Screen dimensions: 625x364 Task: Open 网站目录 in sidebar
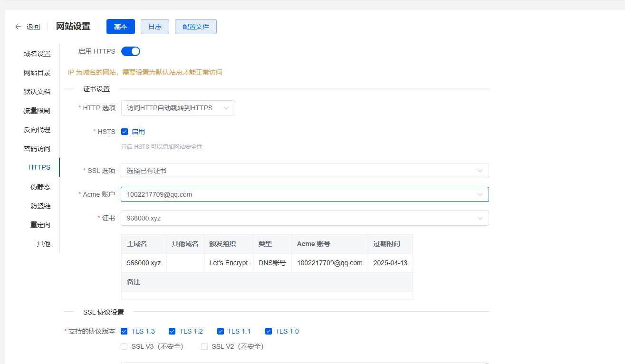pyautogui.click(x=37, y=73)
